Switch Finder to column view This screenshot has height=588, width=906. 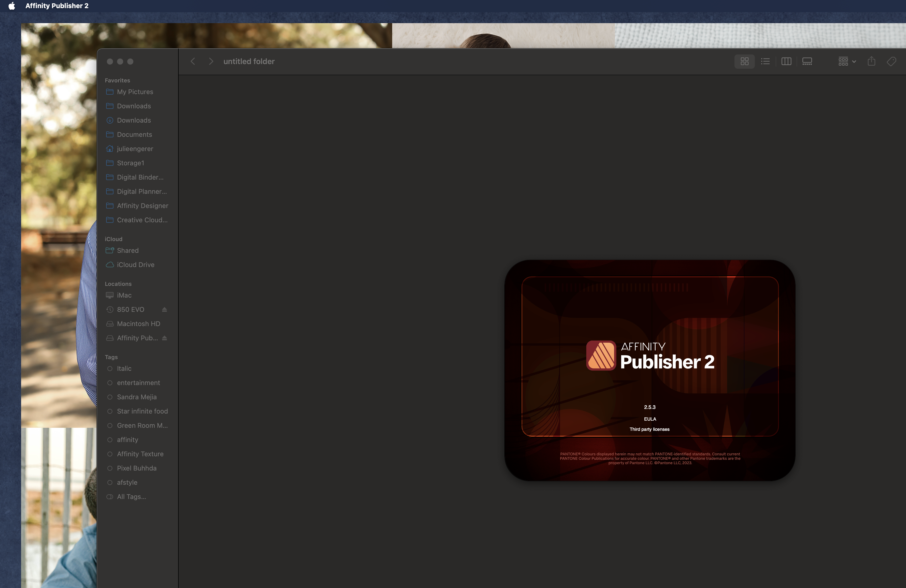[786, 61]
